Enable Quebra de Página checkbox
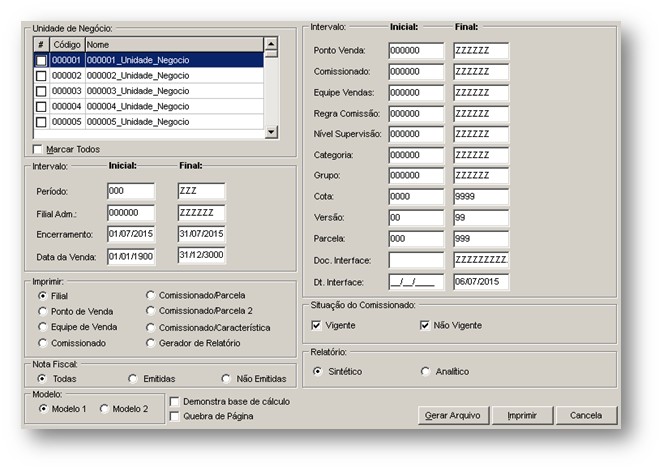This screenshot has width=663, height=471. click(174, 416)
